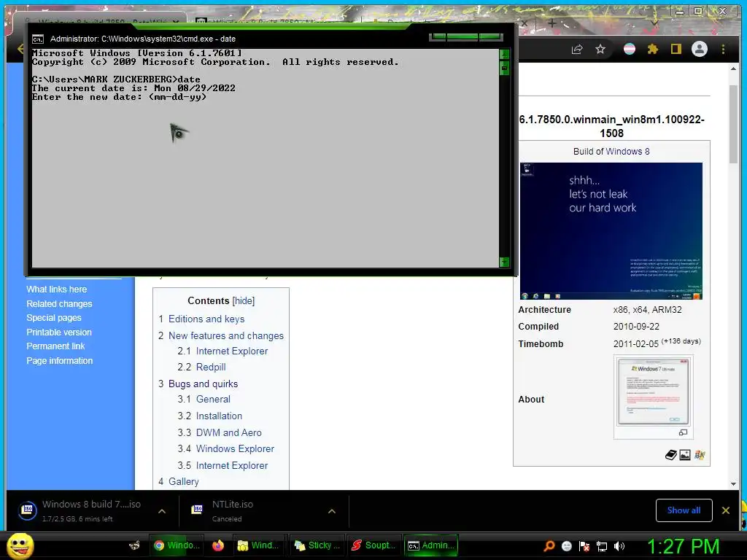Open the Action Center flag tray icon
This screenshot has width=747, height=560.
pyautogui.click(x=584, y=545)
